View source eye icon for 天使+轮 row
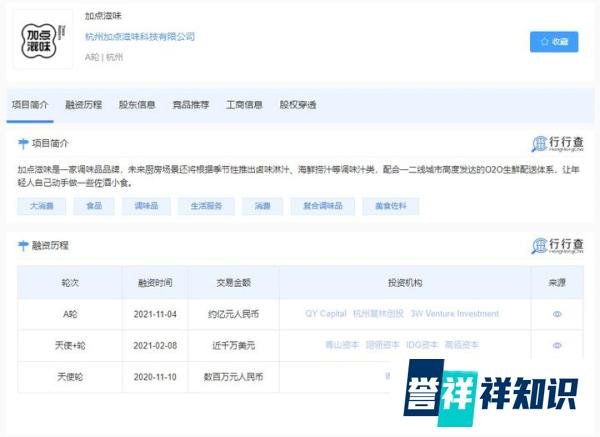Screen dimensions: 600x437 tap(557, 346)
